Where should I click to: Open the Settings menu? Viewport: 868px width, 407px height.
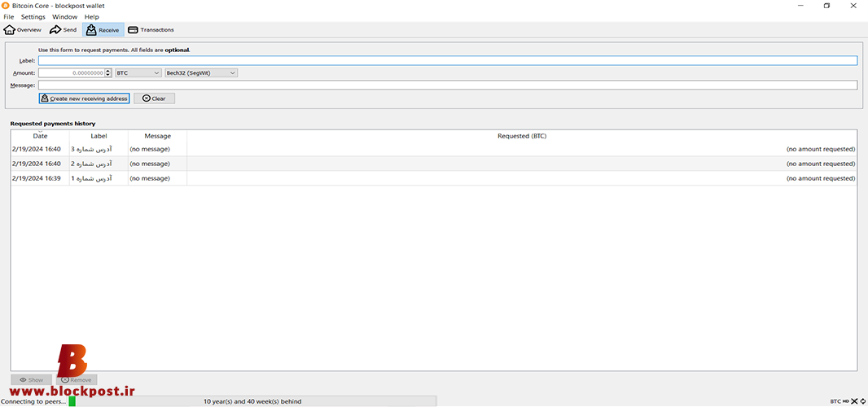click(33, 17)
